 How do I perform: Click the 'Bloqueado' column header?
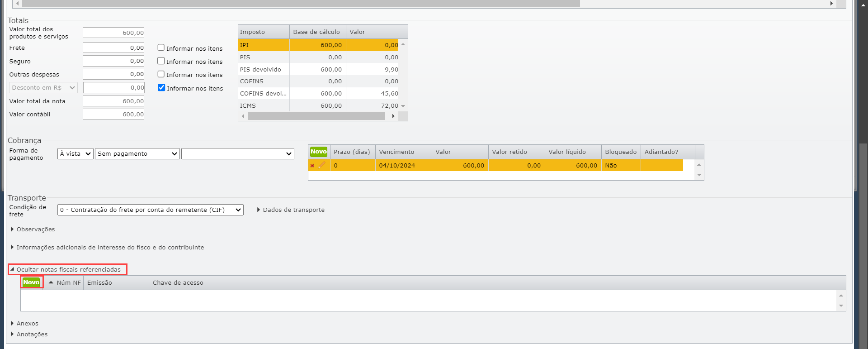coord(621,152)
